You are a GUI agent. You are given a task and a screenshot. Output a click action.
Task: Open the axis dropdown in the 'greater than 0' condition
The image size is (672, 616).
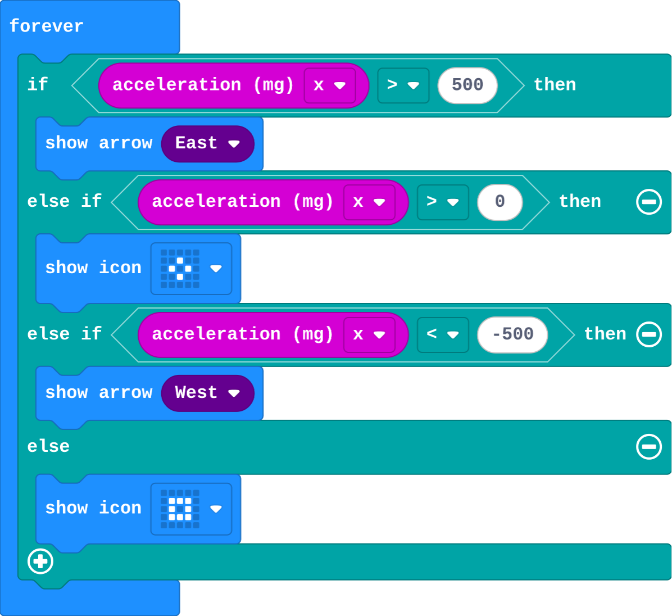coord(369,202)
